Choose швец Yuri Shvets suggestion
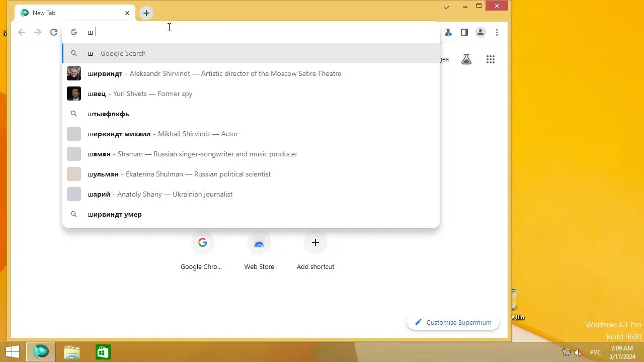Screen dimensions: 644x362 pos(251,94)
